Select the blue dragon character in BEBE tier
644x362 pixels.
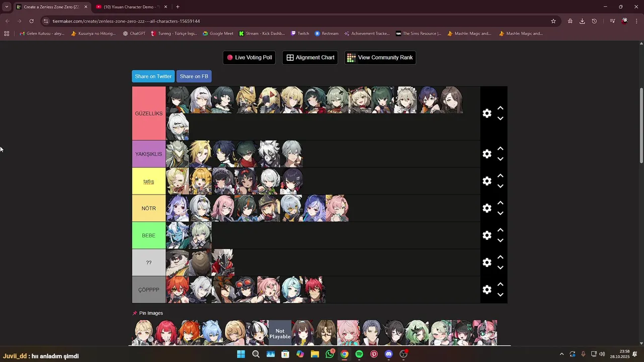tap(178, 235)
